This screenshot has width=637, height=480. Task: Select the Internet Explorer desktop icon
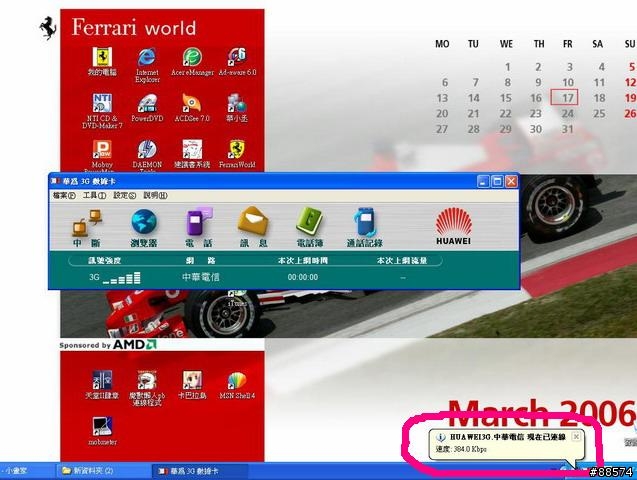(x=147, y=65)
